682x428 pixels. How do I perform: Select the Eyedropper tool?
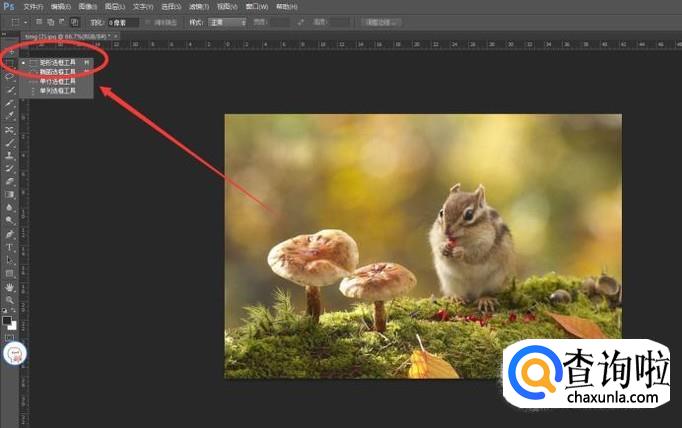pyautogui.click(x=10, y=116)
